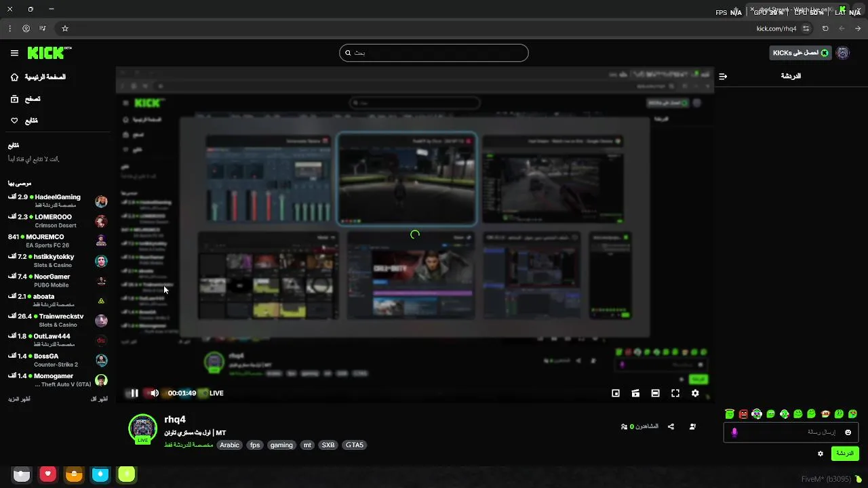The width and height of the screenshot is (868, 488).
Task: Open the player settings gear
Action: click(x=695, y=393)
